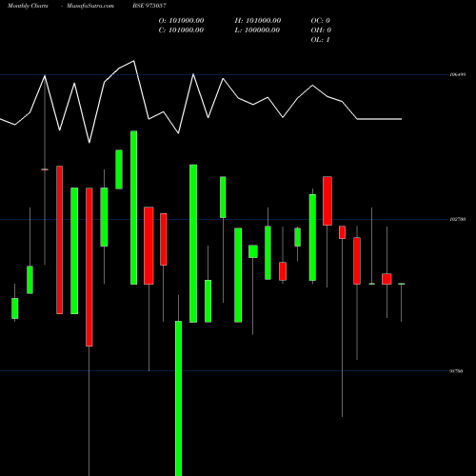Click the 'BSE 975057' symbol label
The image size is (476, 476).
[x=149, y=6]
